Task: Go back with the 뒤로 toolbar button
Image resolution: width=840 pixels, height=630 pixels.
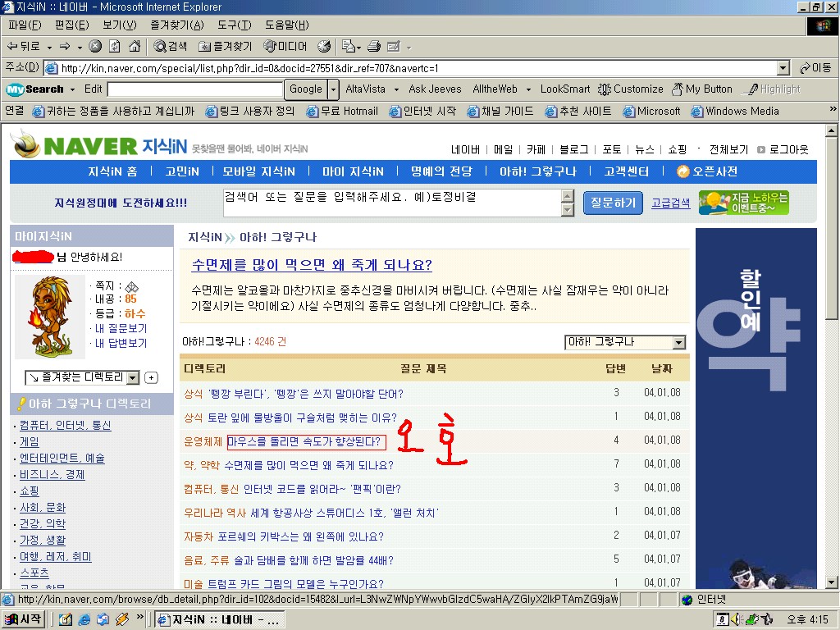Action: (x=24, y=47)
